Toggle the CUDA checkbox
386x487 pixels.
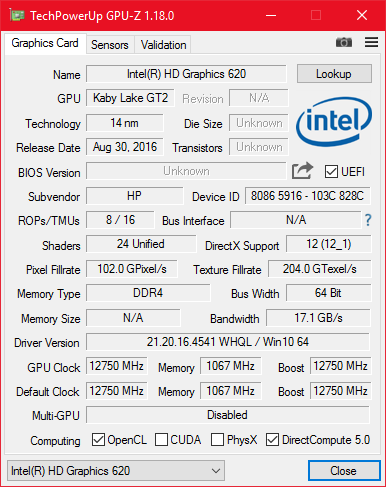tap(161, 440)
